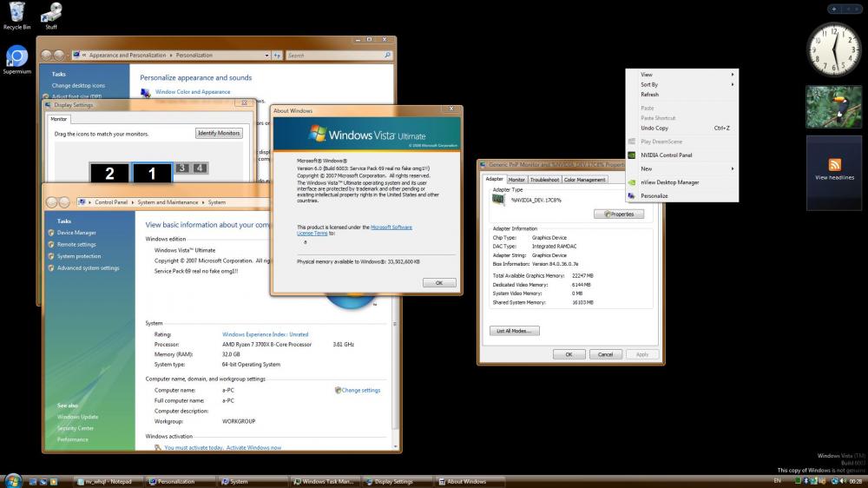The width and height of the screenshot is (868, 488).
Task: Click the Personalization window back arrow
Action: click(x=47, y=55)
